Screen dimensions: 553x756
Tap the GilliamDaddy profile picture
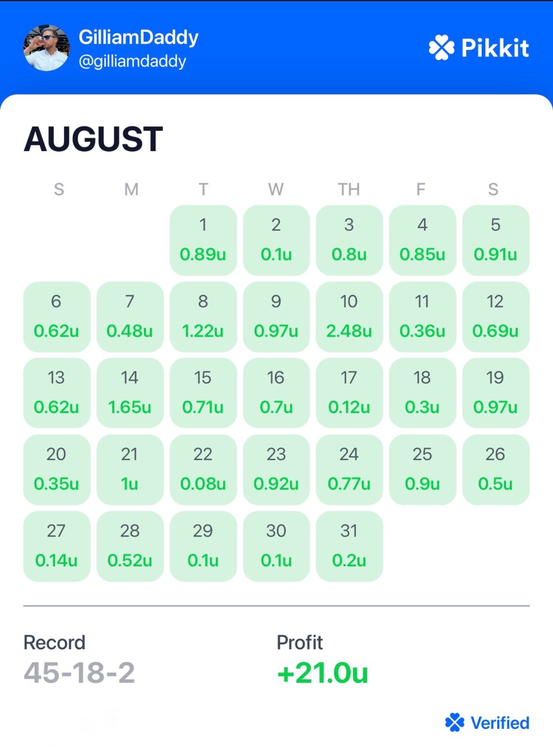[x=47, y=48]
